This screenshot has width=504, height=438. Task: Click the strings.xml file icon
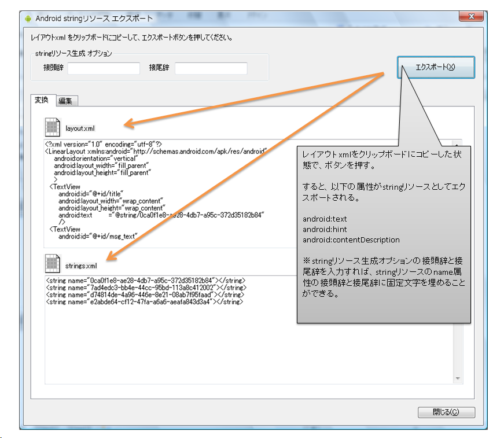(x=53, y=264)
